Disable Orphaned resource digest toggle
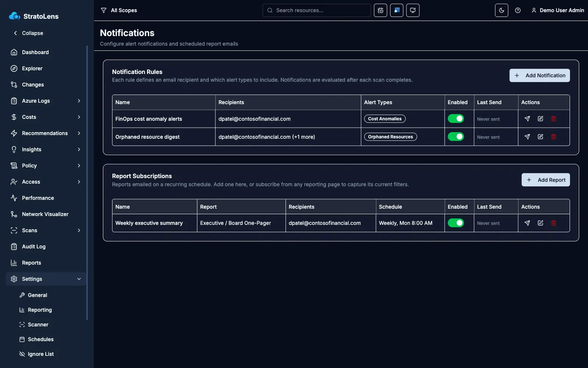Viewport: 588px width, 368px height. pos(456,137)
